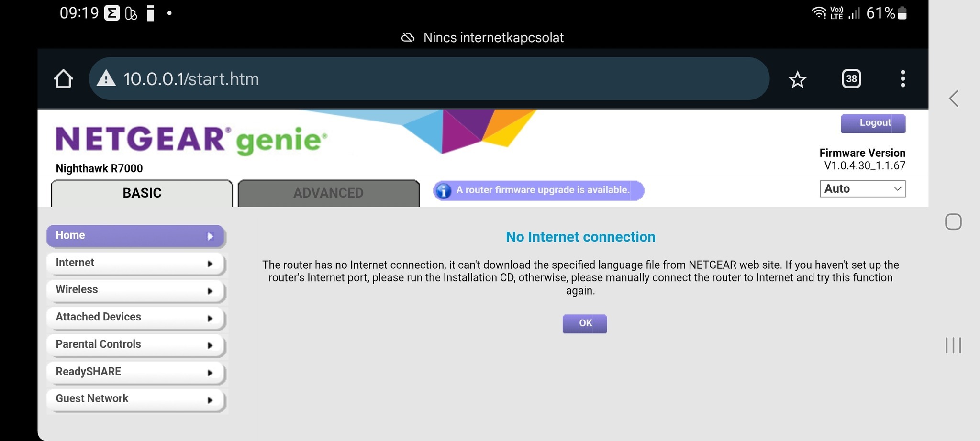Tap the cloud-off no connection icon
The image size is (980, 441).
pos(408,37)
